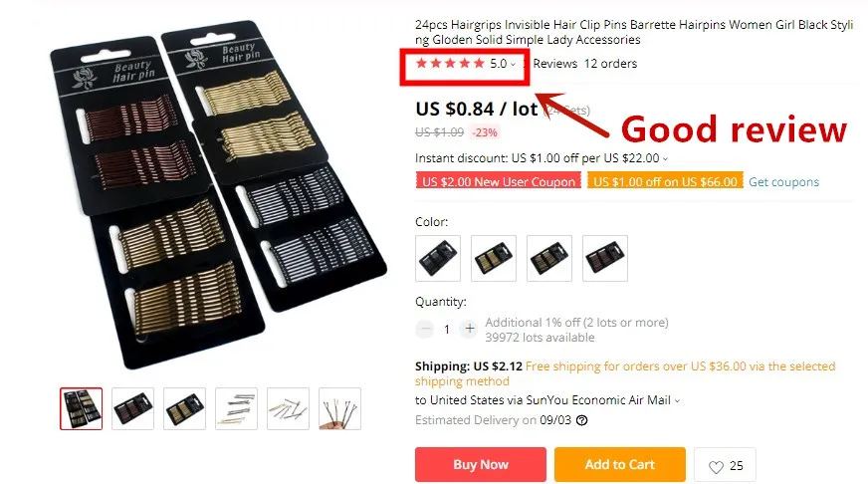The image size is (868, 484).
Task: Open the Get coupons link
Action: pyautogui.click(x=783, y=182)
